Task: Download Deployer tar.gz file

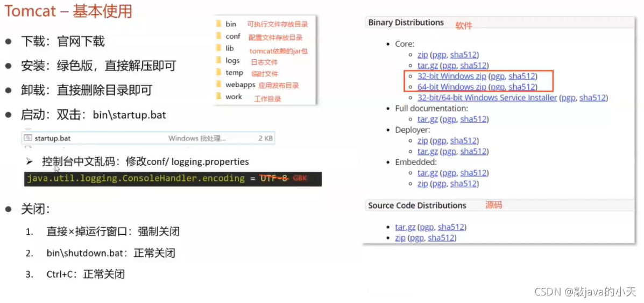Action: click(428, 151)
